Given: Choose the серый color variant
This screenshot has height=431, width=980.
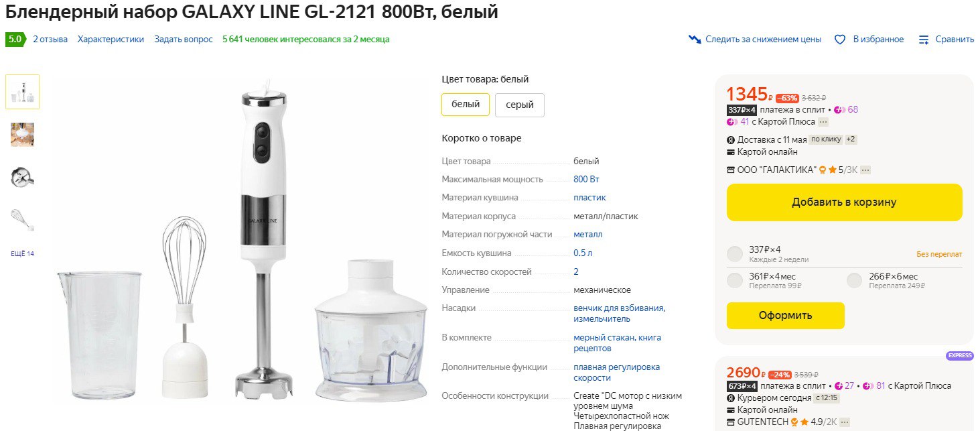Looking at the screenshot, I should [520, 105].
